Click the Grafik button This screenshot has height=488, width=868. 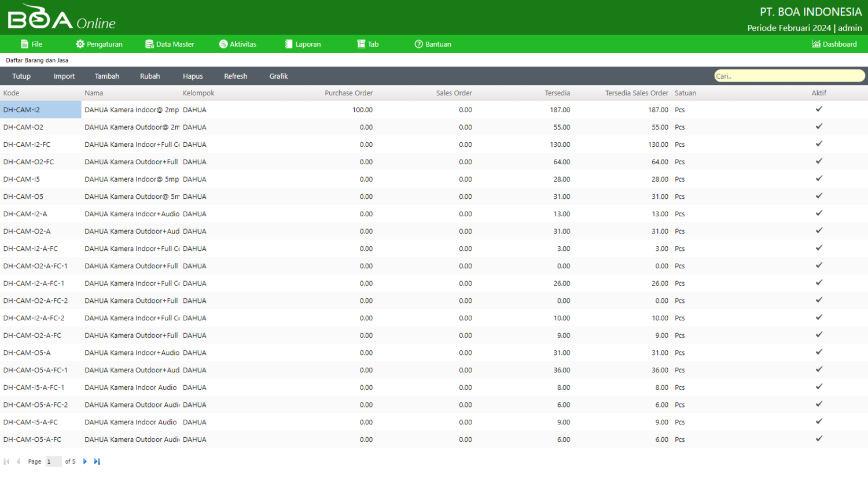tap(278, 76)
